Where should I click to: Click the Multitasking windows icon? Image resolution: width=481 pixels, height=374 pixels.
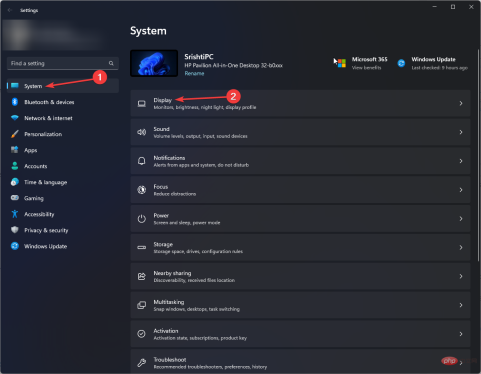coord(142,305)
